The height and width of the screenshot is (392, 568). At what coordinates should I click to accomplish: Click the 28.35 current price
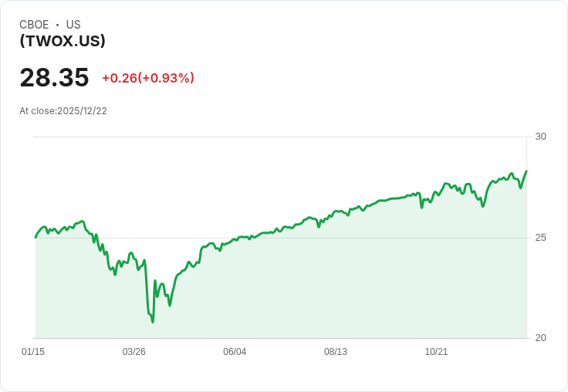click(54, 77)
